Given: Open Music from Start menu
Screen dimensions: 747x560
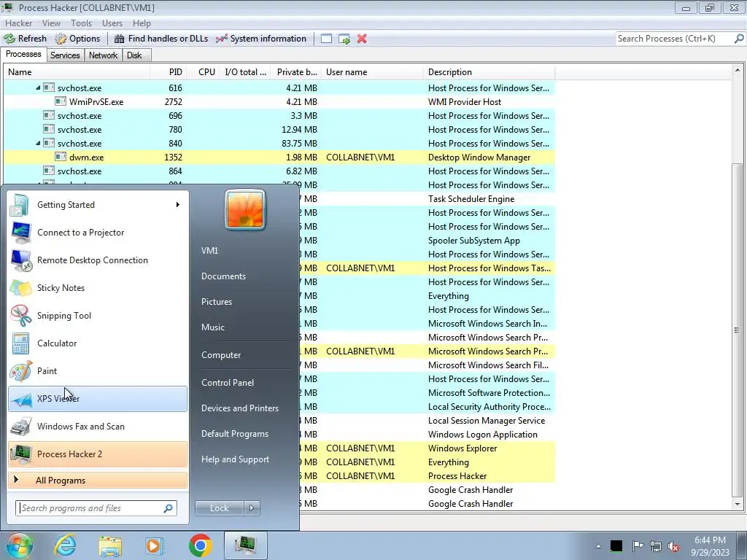Looking at the screenshot, I should pos(213,327).
